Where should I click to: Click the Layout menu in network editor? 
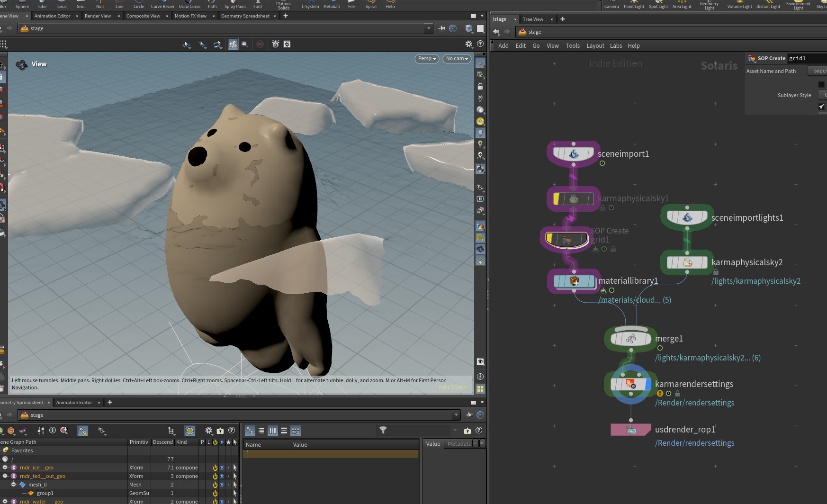595,46
